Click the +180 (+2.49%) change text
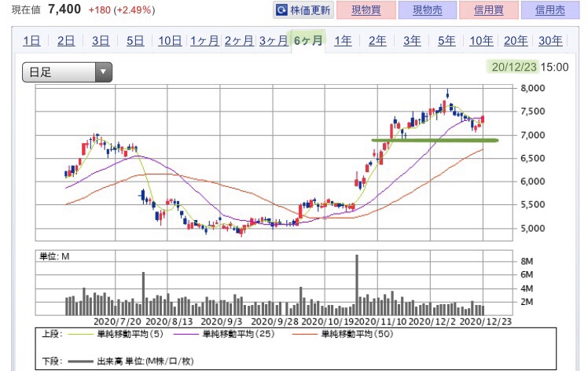The height and width of the screenshot is (371, 588). point(122,9)
